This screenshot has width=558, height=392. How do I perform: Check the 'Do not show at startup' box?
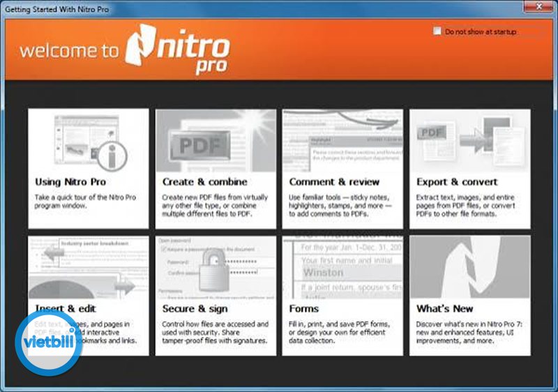437,31
